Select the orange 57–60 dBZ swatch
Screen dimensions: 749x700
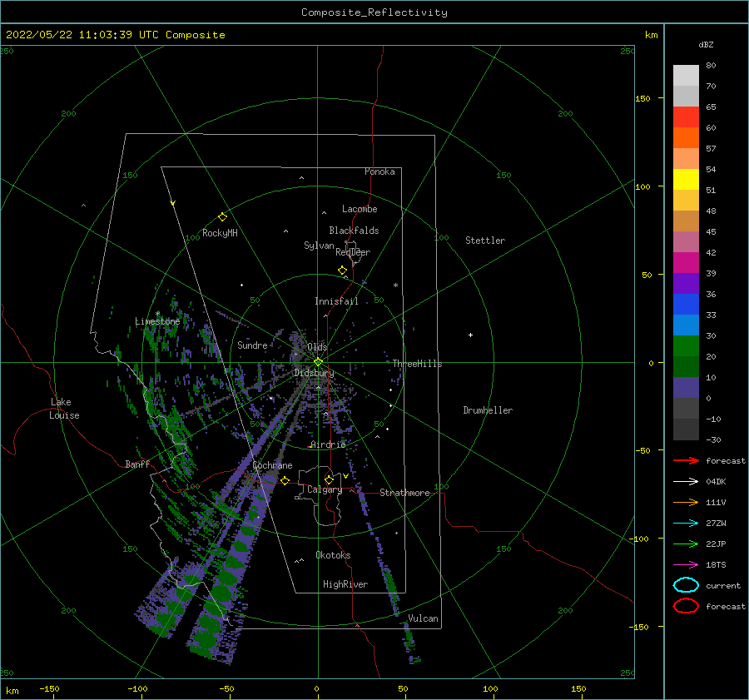click(x=686, y=138)
